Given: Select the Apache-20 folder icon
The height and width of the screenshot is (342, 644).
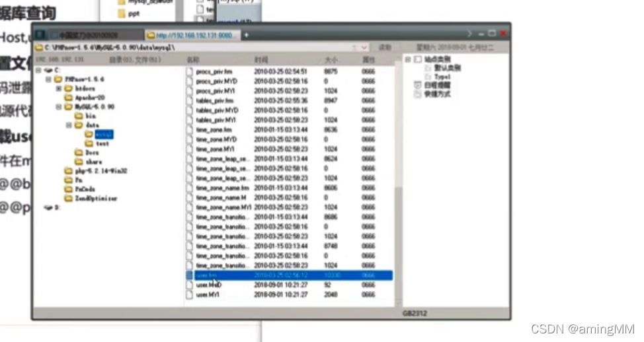Looking at the screenshot, I should (x=69, y=98).
